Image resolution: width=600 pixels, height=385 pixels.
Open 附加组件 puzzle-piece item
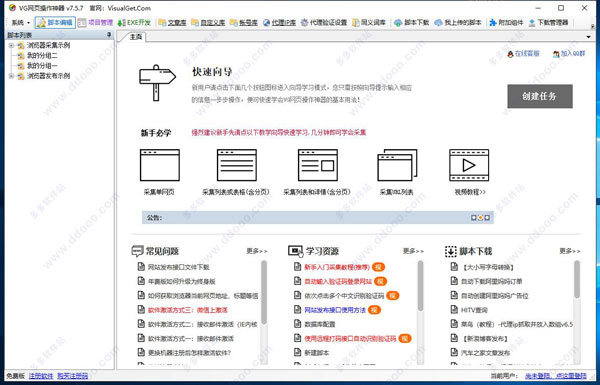coord(506,23)
